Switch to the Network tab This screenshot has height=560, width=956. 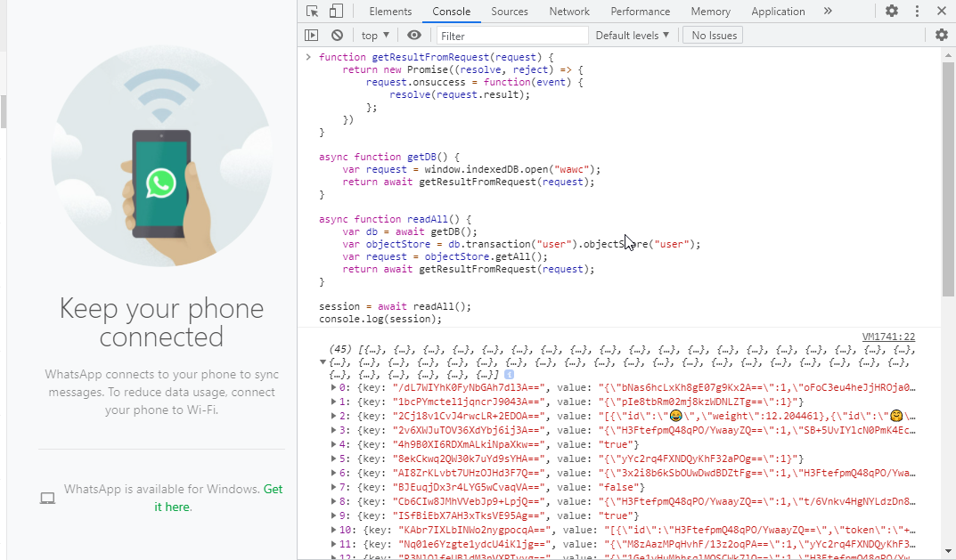pyautogui.click(x=568, y=11)
